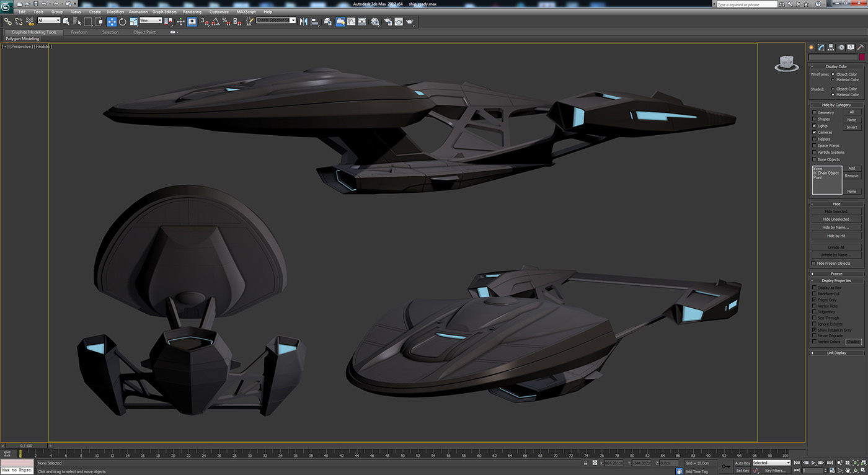This screenshot has width=868, height=475.
Task: Select the Select and Scale tool
Action: (x=133, y=20)
